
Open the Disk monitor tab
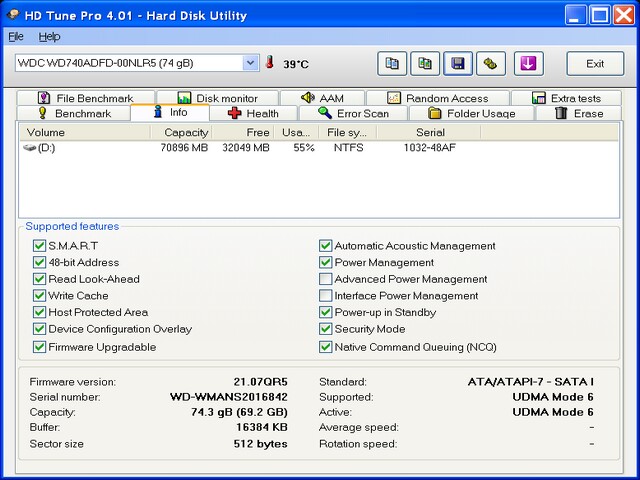click(x=218, y=98)
